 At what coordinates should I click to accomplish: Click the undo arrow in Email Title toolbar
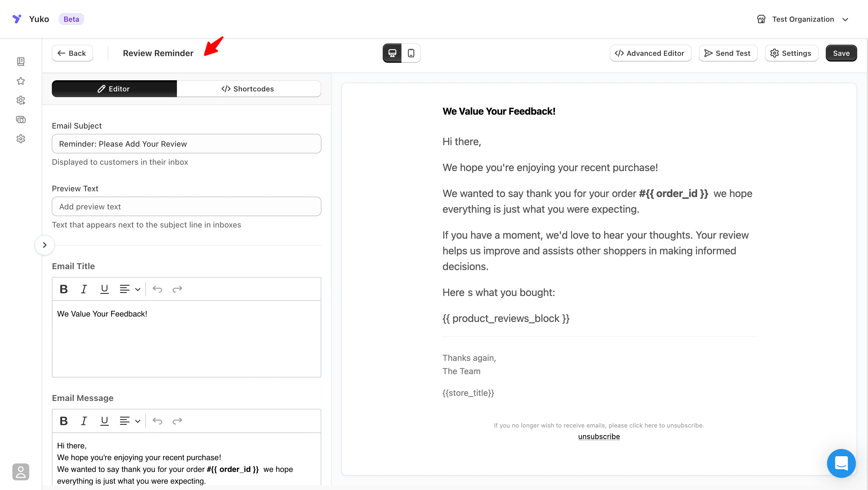click(x=157, y=289)
